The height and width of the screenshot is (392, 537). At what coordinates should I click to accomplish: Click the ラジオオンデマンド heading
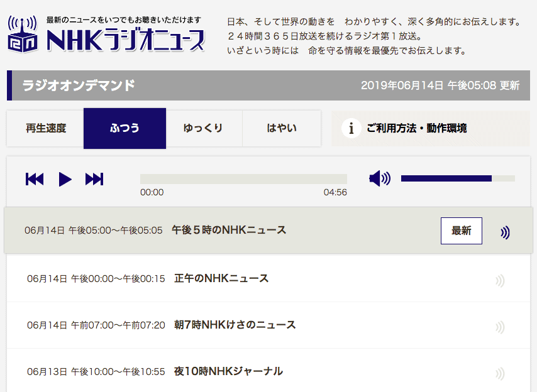coord(79,85)
